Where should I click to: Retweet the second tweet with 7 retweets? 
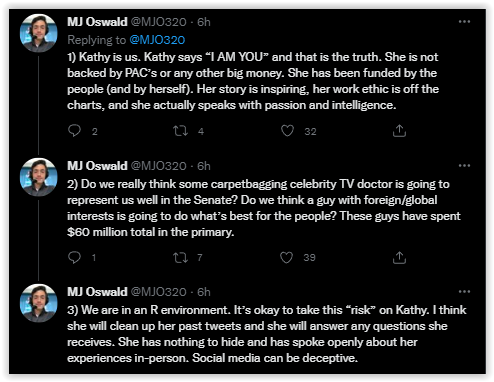coord(180,257)
